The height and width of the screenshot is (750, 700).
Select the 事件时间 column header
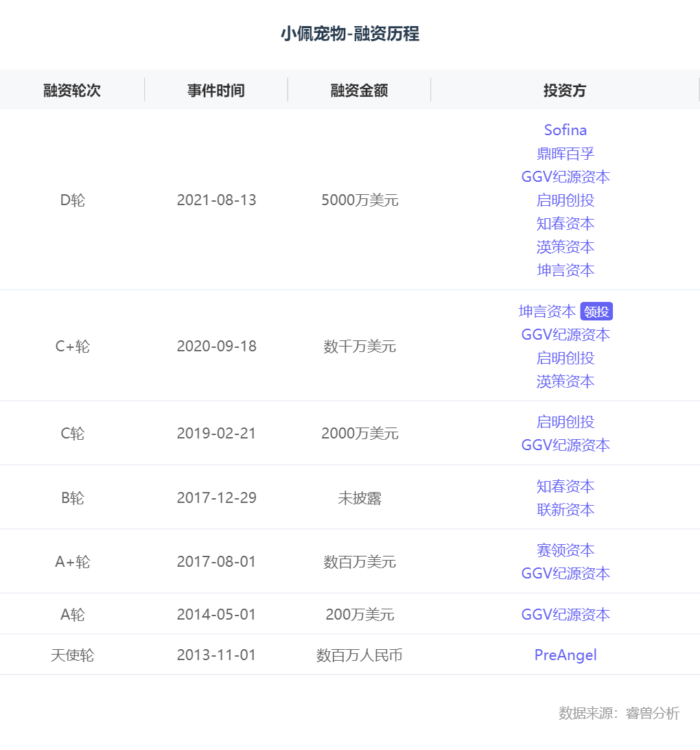(215, 91)
